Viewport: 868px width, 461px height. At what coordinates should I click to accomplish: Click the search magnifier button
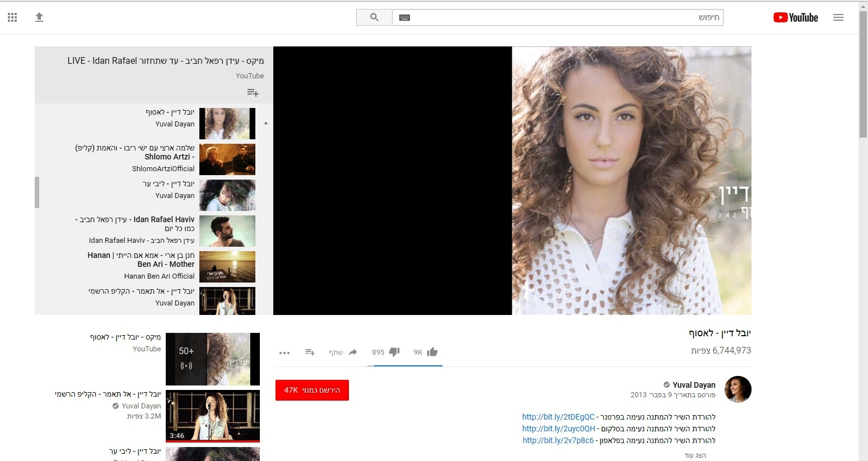pyautogui.click(x=374, y=17)
